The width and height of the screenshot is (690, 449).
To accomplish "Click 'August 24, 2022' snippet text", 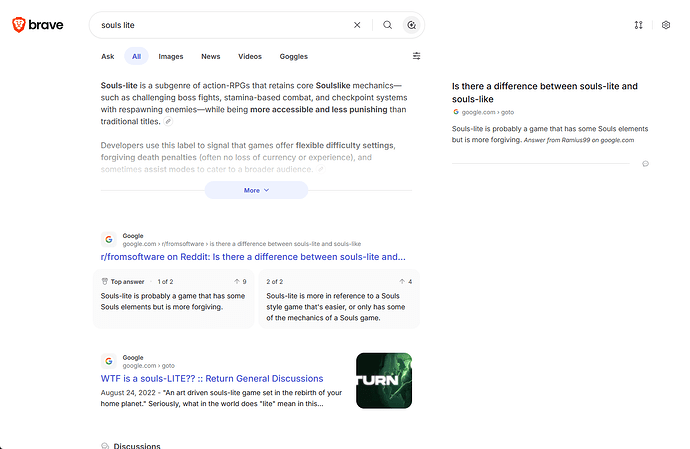I will click(128, 392).
